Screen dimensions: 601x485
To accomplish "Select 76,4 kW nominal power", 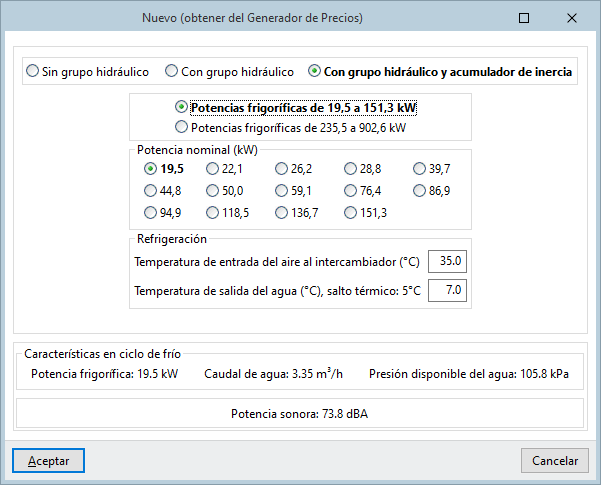I will click(x=351, y=190).
